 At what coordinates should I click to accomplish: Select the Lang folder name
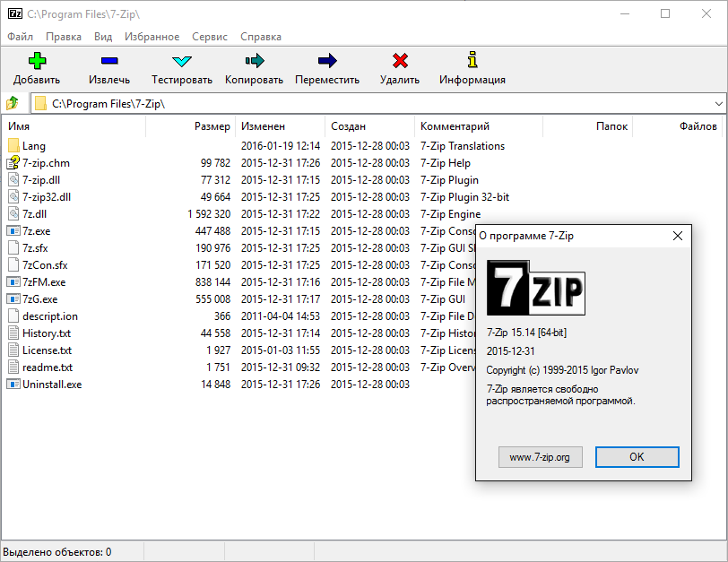tap(34, 146)
